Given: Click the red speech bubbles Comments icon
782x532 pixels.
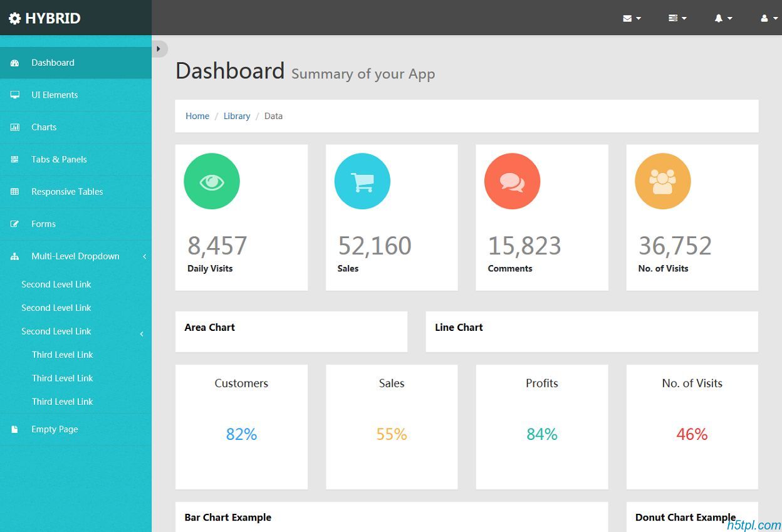Looking at the screenshot, I should pyautogui.click(x=512, y=181).
